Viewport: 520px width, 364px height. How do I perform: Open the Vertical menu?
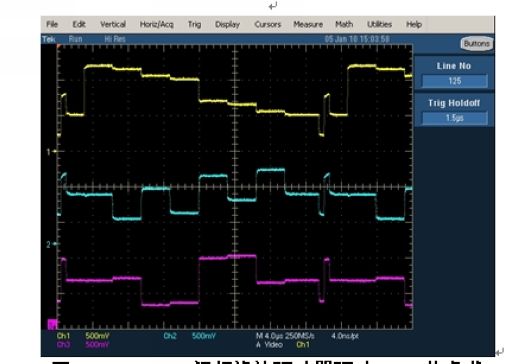point(113,24)
